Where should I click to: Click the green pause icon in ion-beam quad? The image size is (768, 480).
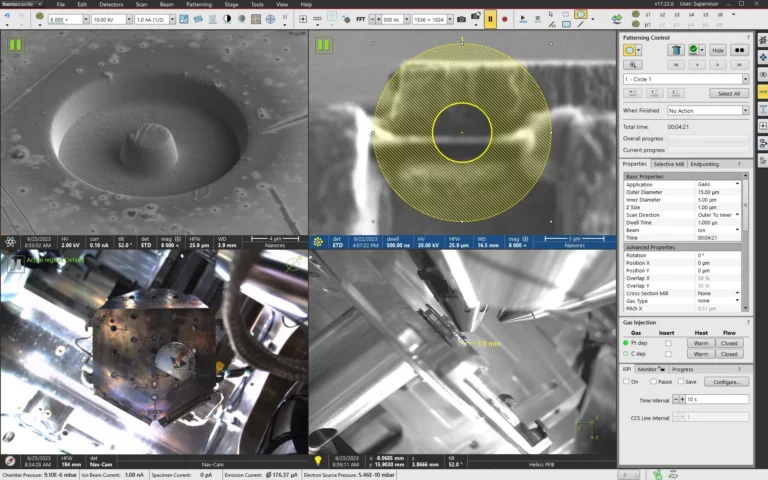click(x=323, y=44)
